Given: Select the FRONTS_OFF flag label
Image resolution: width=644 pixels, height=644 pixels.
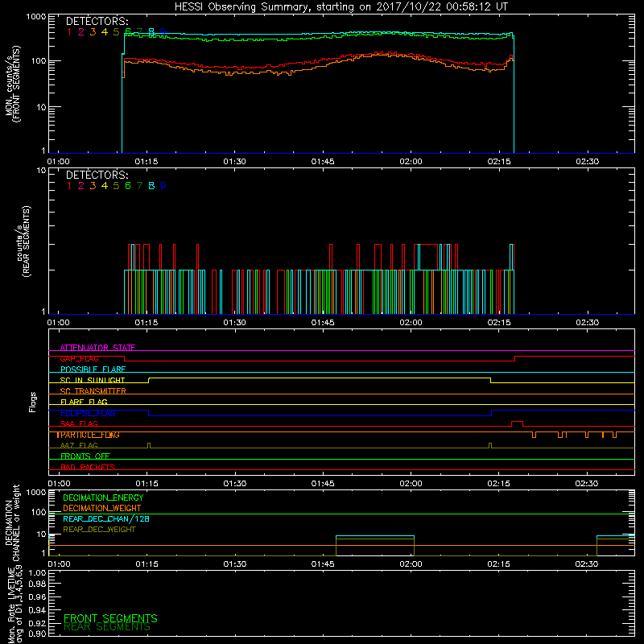Looking at the screenshot, I should pos(85,456).
